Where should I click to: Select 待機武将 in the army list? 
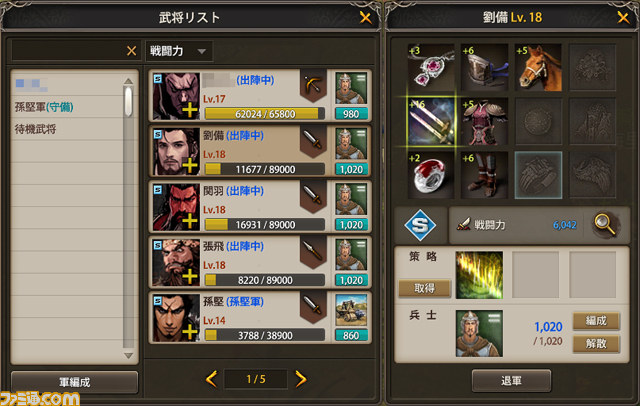(x=36, y=129)
